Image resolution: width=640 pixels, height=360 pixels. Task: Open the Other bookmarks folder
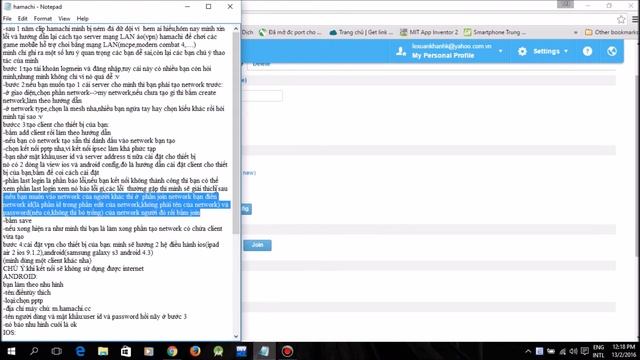[611, 32]
